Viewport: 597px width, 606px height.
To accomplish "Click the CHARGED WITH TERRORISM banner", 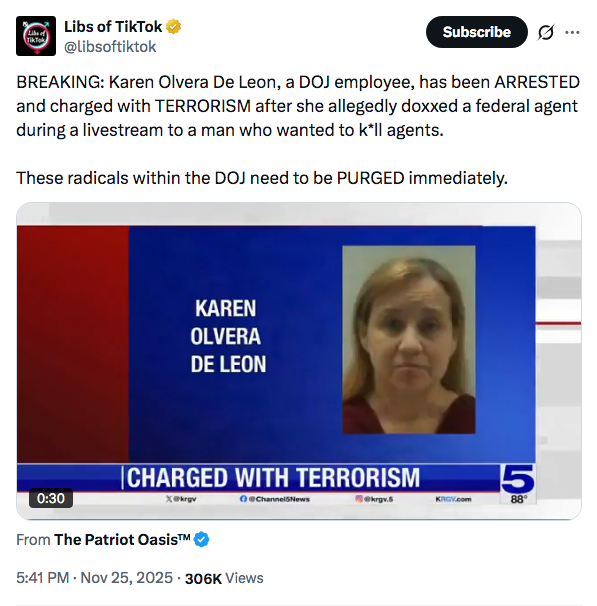I will (x=273, y=478).
